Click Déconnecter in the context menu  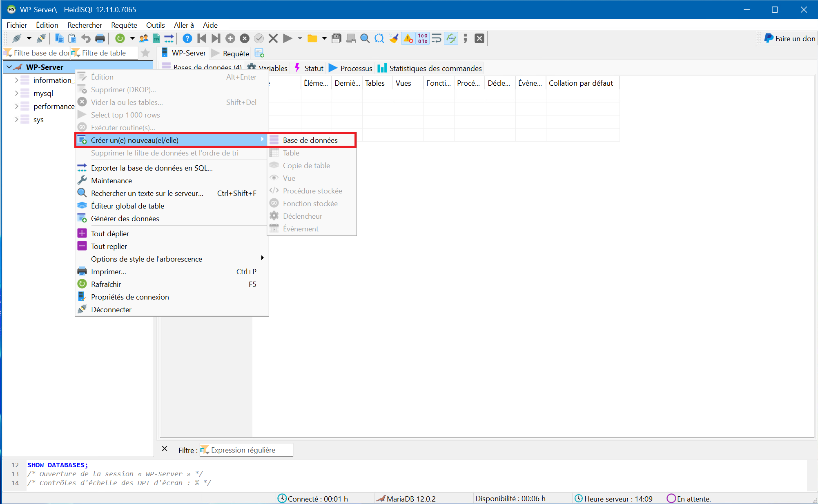tap(111, 309)
